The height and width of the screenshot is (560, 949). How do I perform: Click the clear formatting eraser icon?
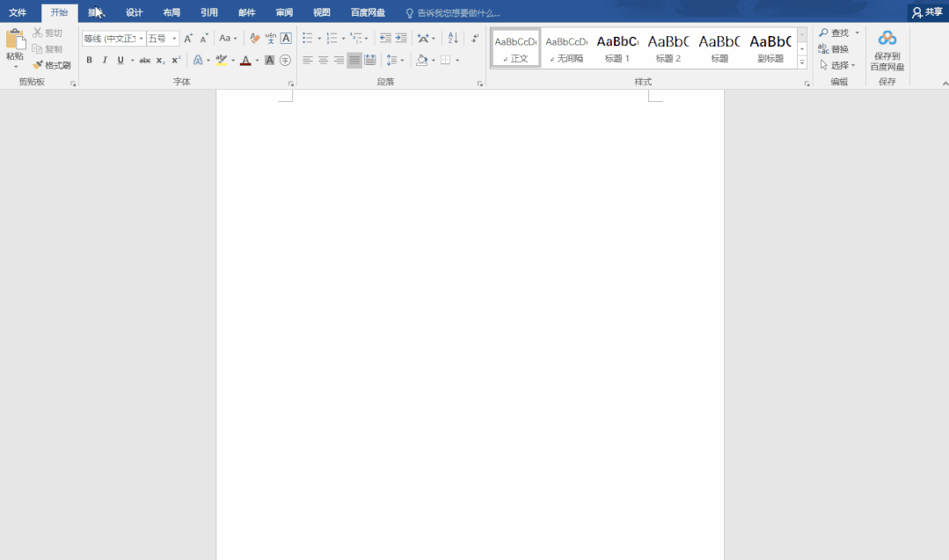click(x=255, y=39)
